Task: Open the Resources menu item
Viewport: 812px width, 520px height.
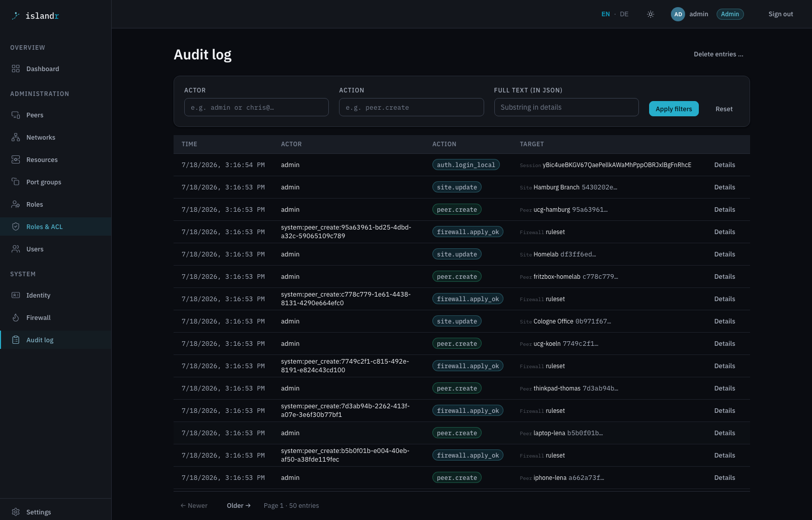Action: click(x=55, y=159)
